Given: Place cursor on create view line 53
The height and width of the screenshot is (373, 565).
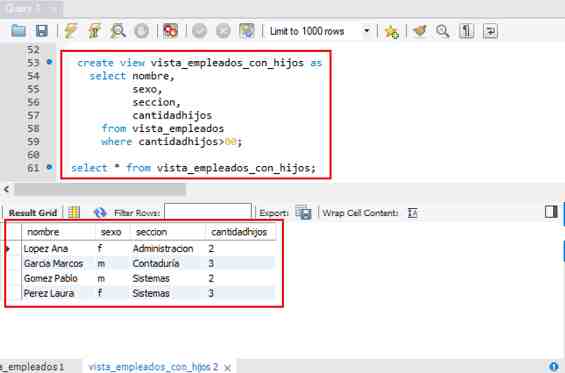Looking at the screenshot, I should click(199, 63).
